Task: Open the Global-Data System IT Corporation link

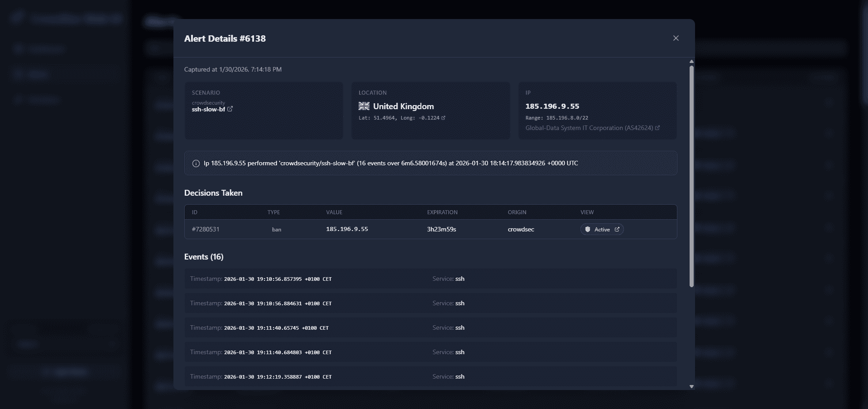Action: 589,128
